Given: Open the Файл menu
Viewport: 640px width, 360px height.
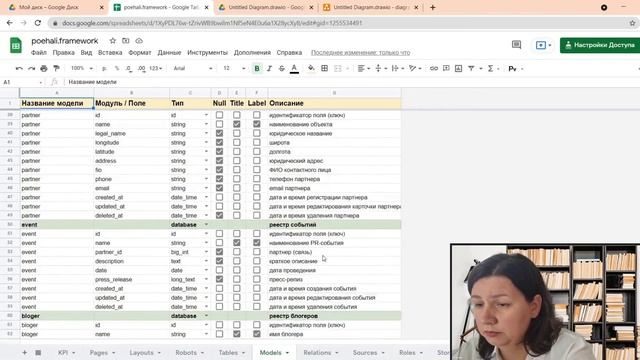Looking at the screenshot, I should [x=39, y=53].
